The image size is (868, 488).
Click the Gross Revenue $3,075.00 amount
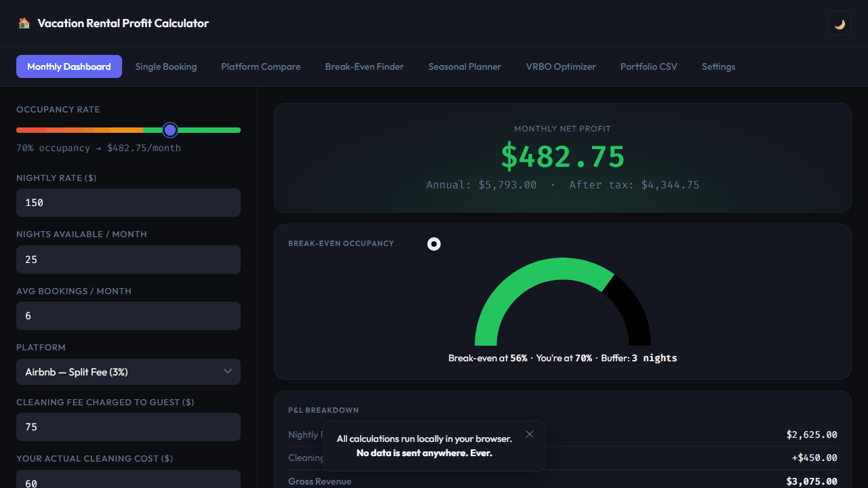point(812,481)
